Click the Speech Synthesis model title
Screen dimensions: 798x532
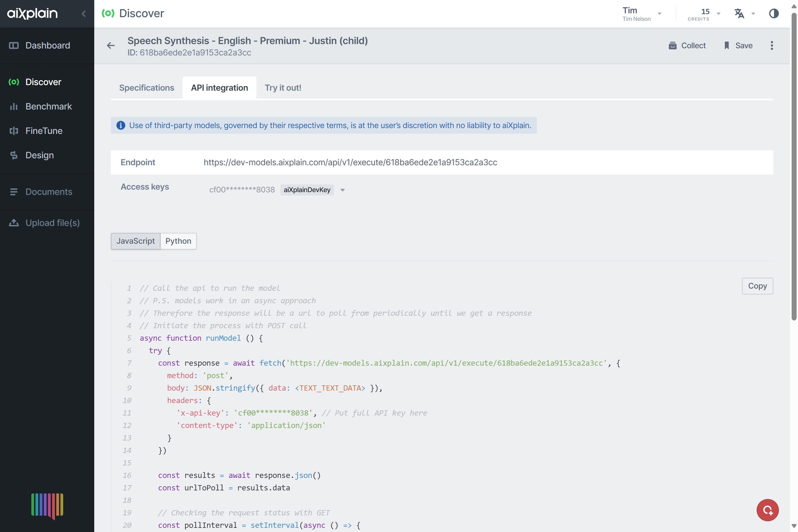[248, 40]
